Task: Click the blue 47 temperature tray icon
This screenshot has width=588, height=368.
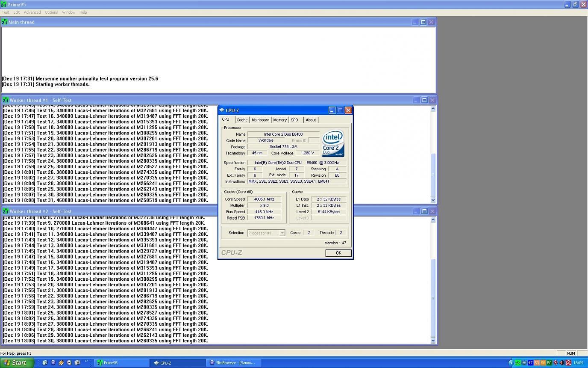Action: click(531, 363)
